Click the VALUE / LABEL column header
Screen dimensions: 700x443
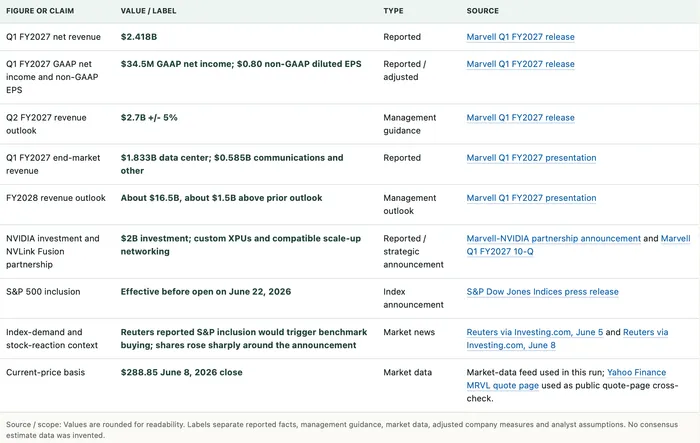point(148,11)
